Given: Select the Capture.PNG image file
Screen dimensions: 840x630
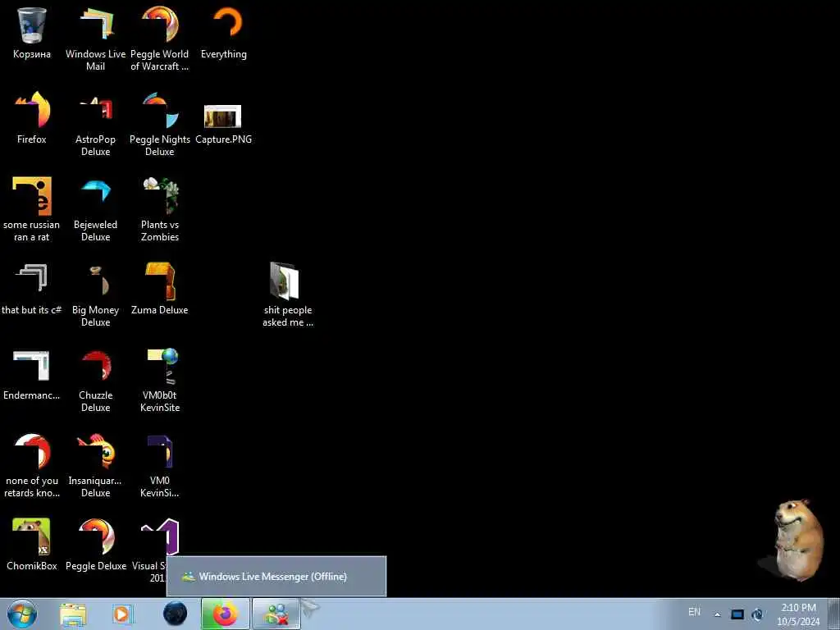Looking at the screenshot, I should 223,124.
